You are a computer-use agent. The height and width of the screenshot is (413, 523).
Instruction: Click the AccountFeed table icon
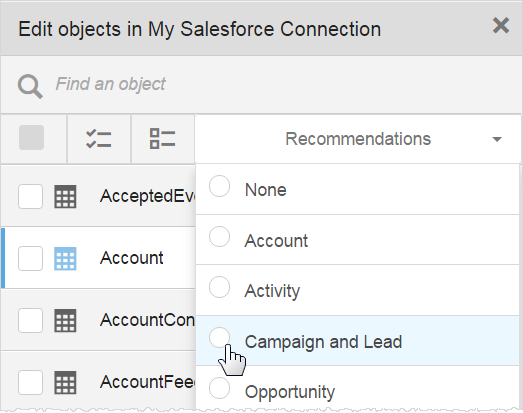coord(65,382)
